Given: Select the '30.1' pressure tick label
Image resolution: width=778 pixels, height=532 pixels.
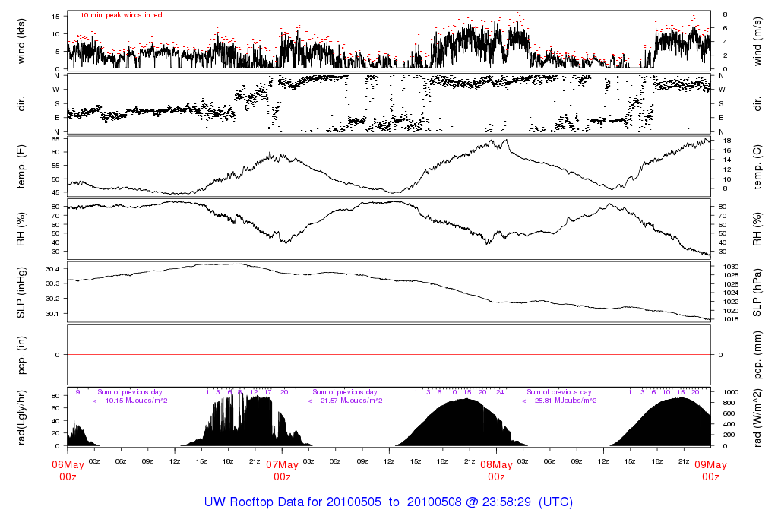Looking at the screenshot, I should click(52, 314).
